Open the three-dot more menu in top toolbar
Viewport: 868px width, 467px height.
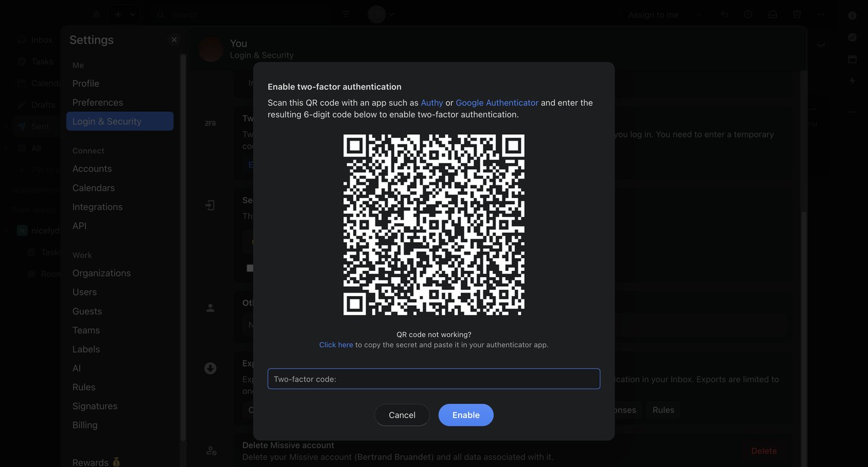coord(821,14)
